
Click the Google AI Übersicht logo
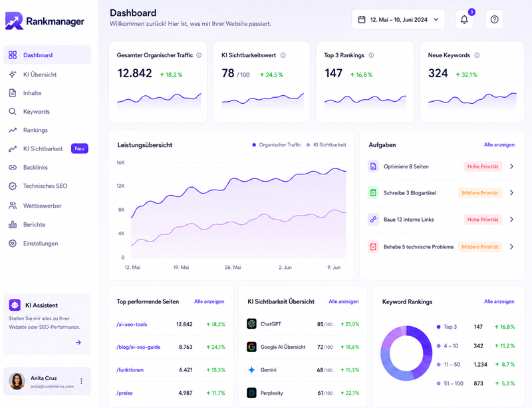coord(251,347)
